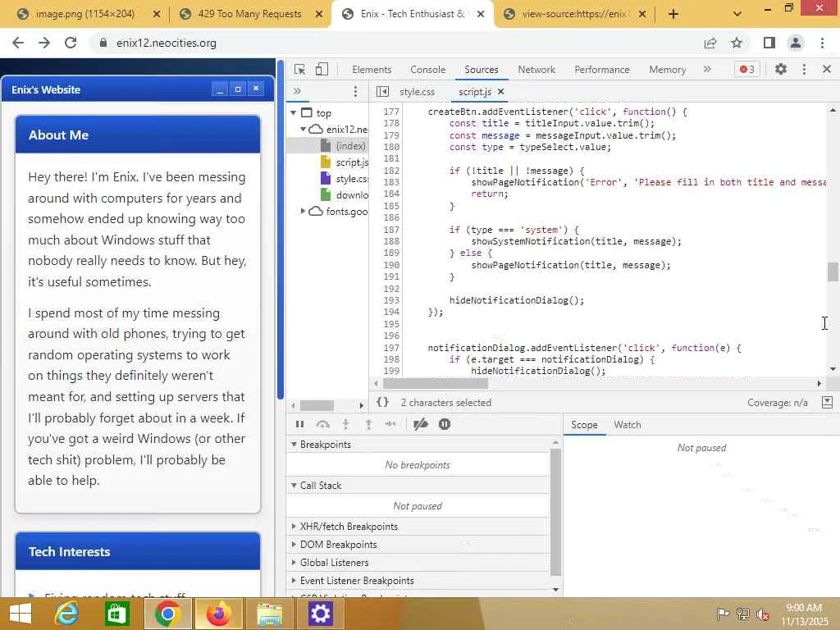840x630 pixels.
Task: Open the Memory tab
Action: [x=667, y=70]
